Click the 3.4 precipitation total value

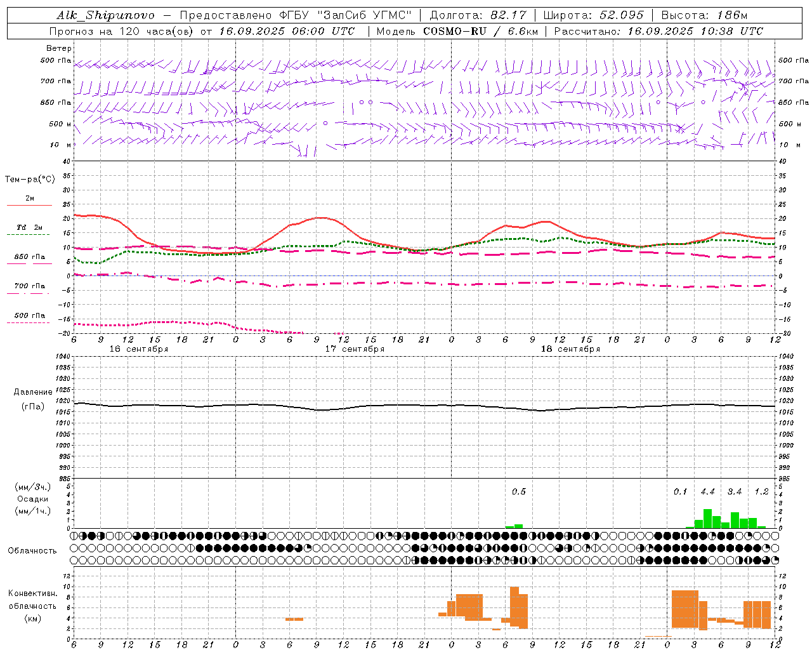(735, 491)
